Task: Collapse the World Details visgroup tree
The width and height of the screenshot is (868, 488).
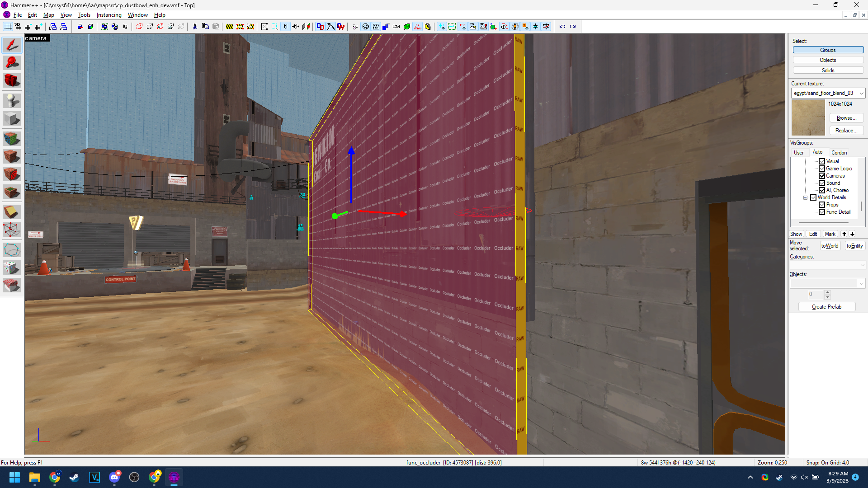Action: (x=805, y=197)
